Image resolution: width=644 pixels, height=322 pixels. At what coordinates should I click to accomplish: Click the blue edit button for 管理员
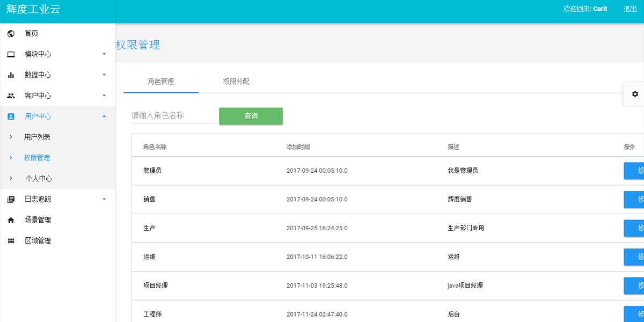(x=634, y=171)
